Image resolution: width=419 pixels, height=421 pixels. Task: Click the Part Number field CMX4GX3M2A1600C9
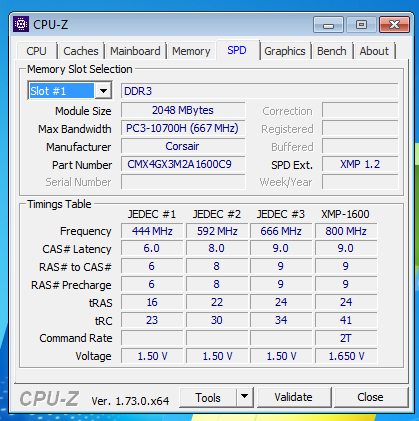pyautogui.click(x=183, y=164)
